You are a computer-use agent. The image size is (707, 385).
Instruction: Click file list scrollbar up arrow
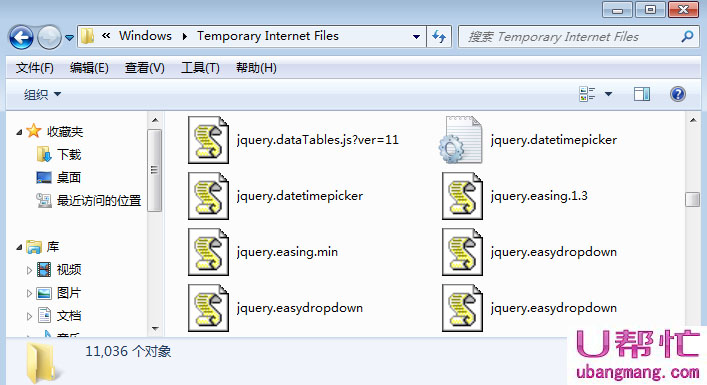pyautogui.click(x=693, y=120)
